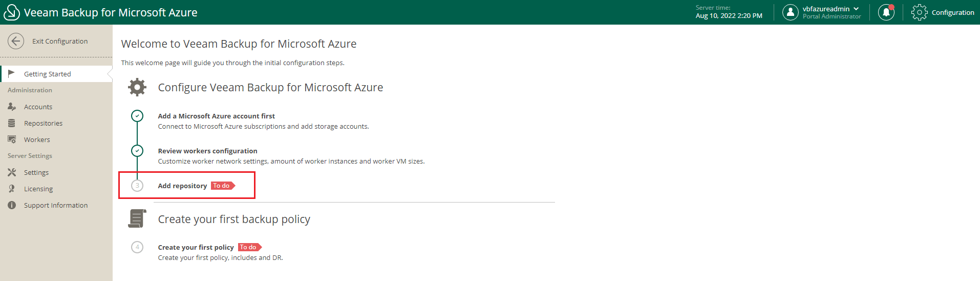
Task: Click the Connect to Microsoft Azure subscriptions description
Action: click(263, 126)
